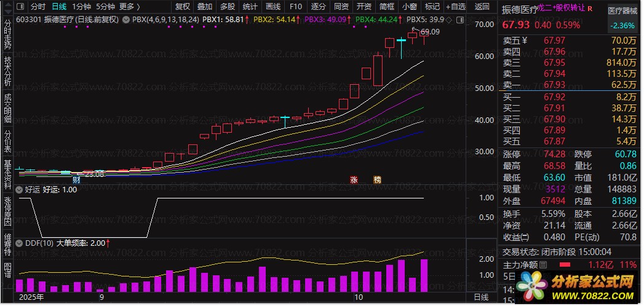Click the 买一 price 67.92
Screen dimensions: 644x306
[554, 97]
